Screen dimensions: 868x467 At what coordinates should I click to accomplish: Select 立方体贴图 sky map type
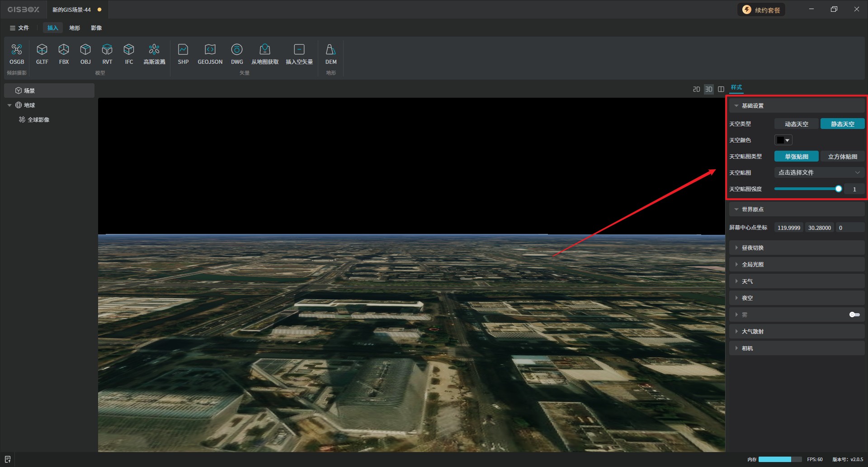tap(842, 157)
